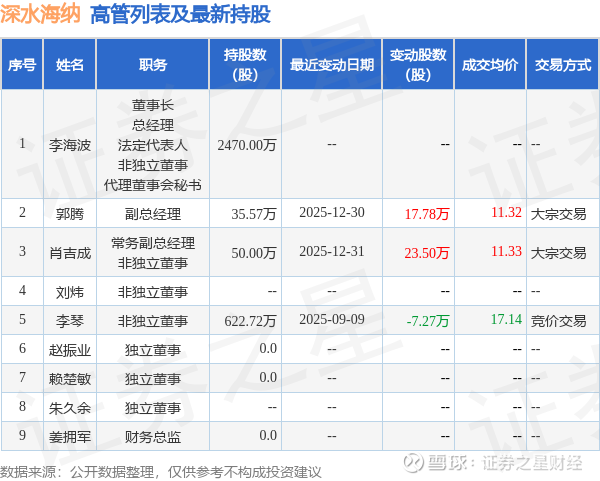Click the 法定代表人 position text
600x481 pixels.
[153, 145]
